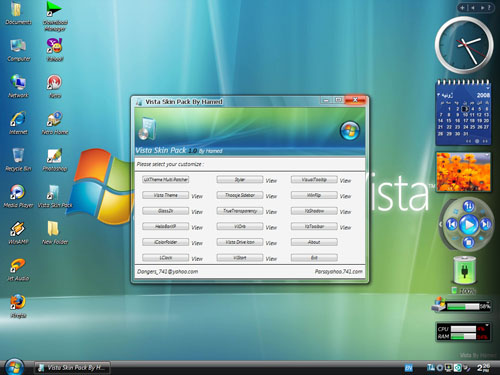The height and width of the screenshot is (375, 500).
Task: Select day 15 in the calendar gadget
Action: pos(449,121)
